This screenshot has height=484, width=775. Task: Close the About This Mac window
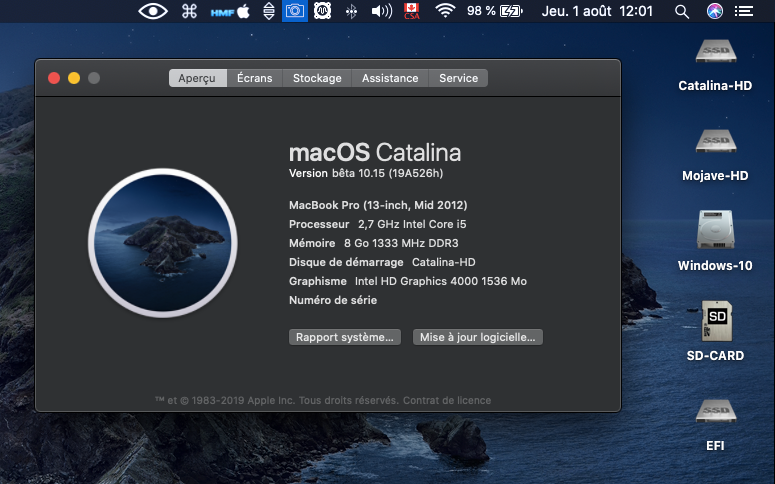[x=54, y=78]
